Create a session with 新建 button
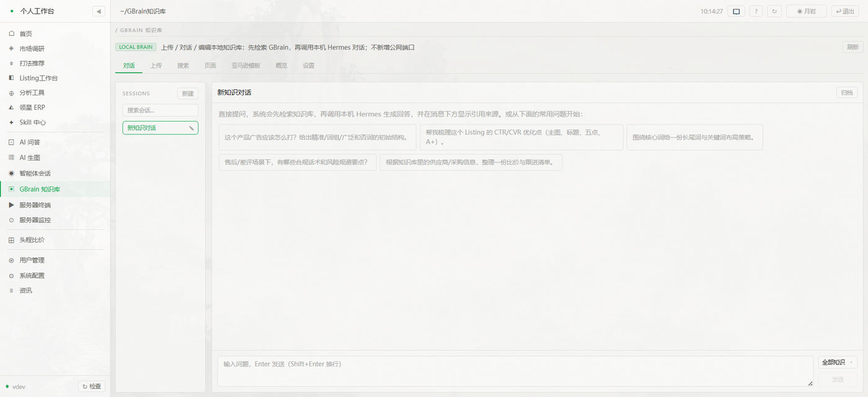 tap(188, 94)
